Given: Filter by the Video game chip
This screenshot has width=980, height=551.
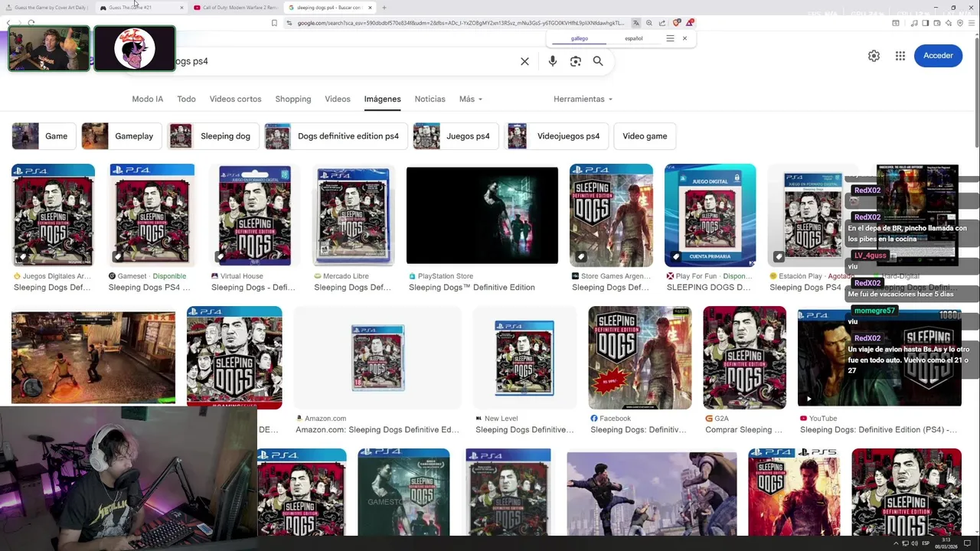Looking at the screenshot, I should [x=645, y=136].
